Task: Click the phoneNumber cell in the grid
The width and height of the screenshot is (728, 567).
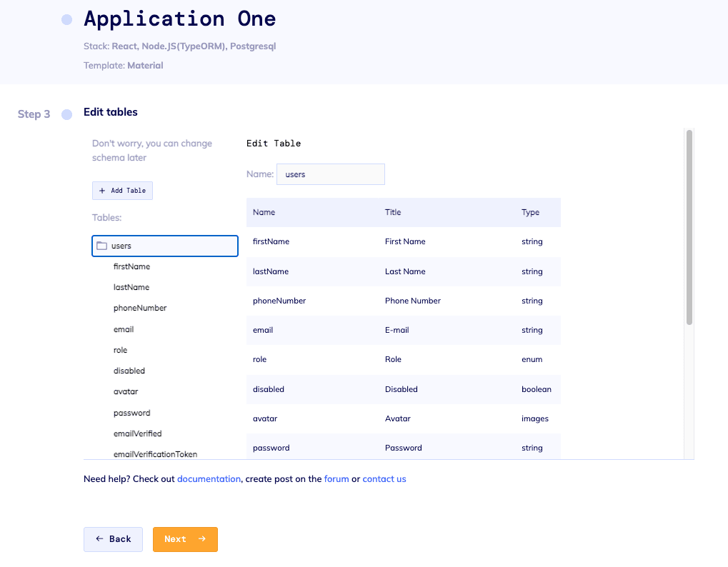Action: [279, 301]
